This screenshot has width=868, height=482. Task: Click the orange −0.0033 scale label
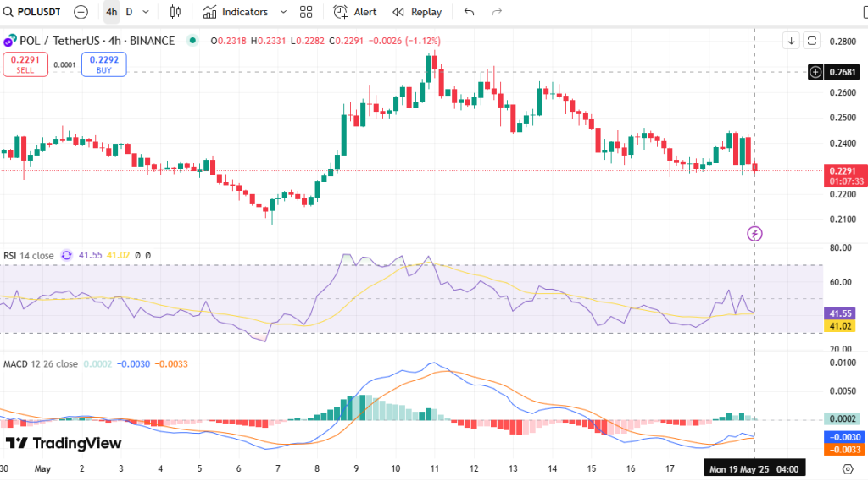[x=845, y=449]
